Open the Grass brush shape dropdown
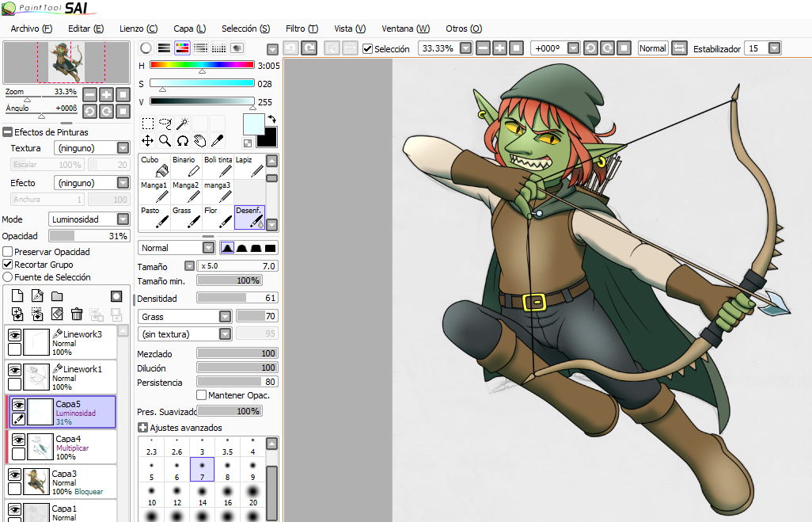 coord(225,317)
